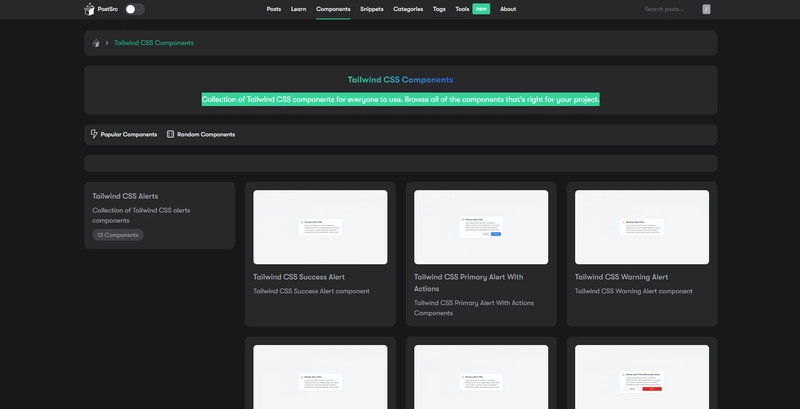The width and height of the screenshot is (800, 409).
Task: Click the highlighted collection description text
Action: pos(401,99)
